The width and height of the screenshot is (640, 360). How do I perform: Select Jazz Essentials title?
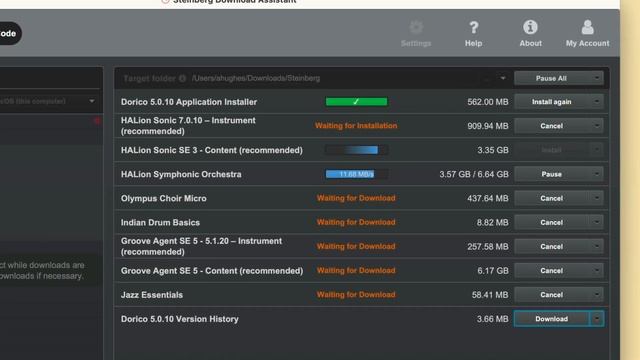click(152, 295)
